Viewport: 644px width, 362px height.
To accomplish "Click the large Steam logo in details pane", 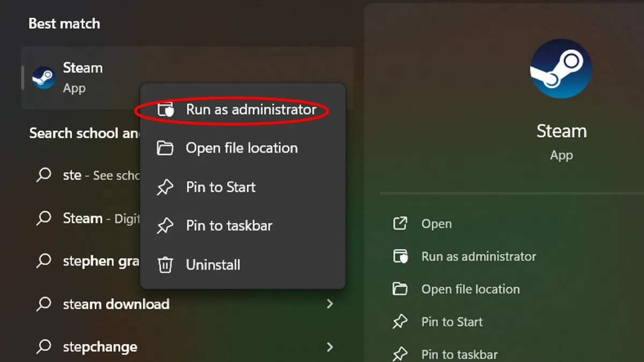I will 561,69.
